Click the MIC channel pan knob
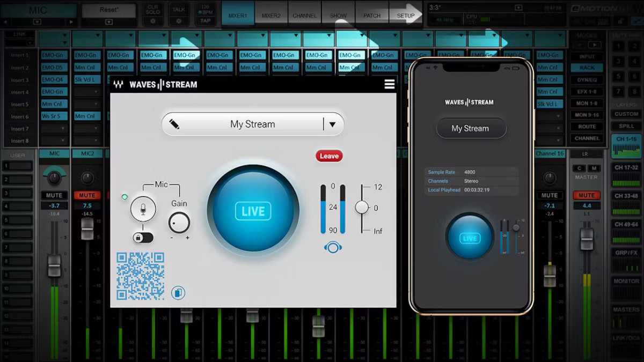Image resolution: width=644 pixels, height=362 pixels. pyautogui.click(x=54, y=178)
